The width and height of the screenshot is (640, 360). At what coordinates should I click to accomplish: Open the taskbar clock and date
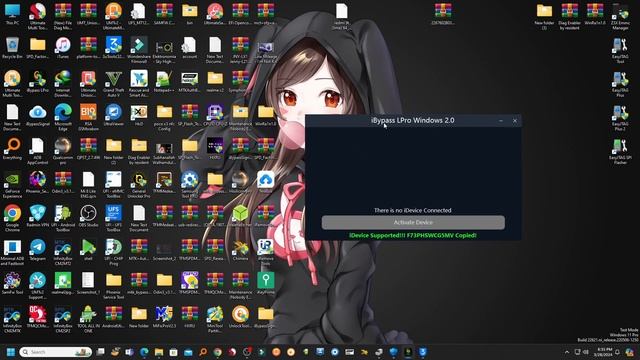point(604,352)
